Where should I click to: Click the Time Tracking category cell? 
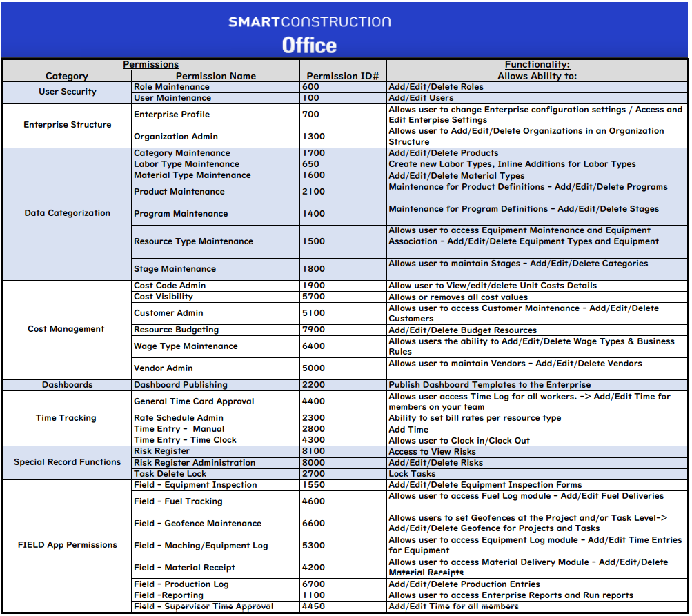(x=66, y=418)
